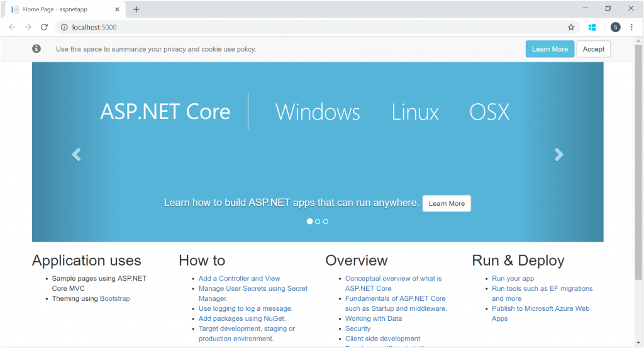Image resolution: width=644 pixels, height=348 pixels.
Task: Select first carousel indicator dot
Action: coord(309,222)
